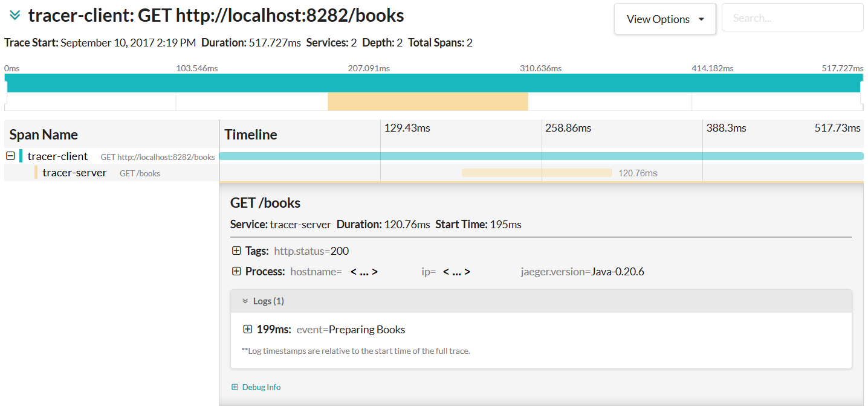Expand the Tags plus icon
Screen dimensions: 868x413
click(x=236, y=251)
